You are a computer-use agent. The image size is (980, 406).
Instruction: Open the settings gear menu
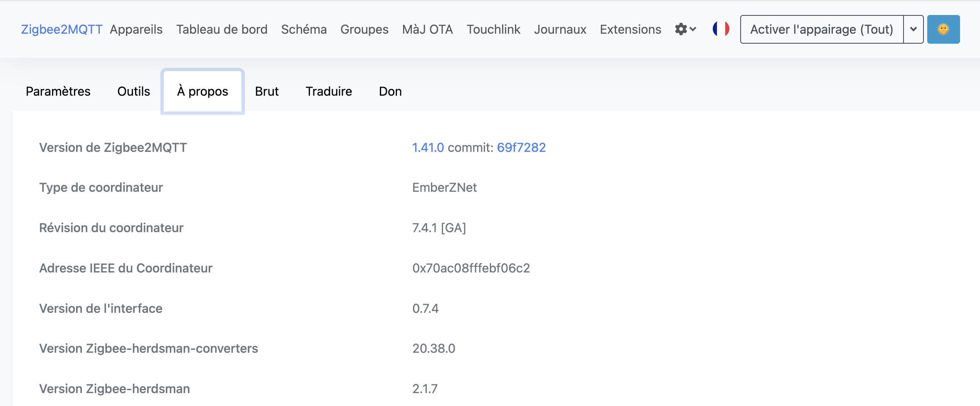(x=685, y=30)
